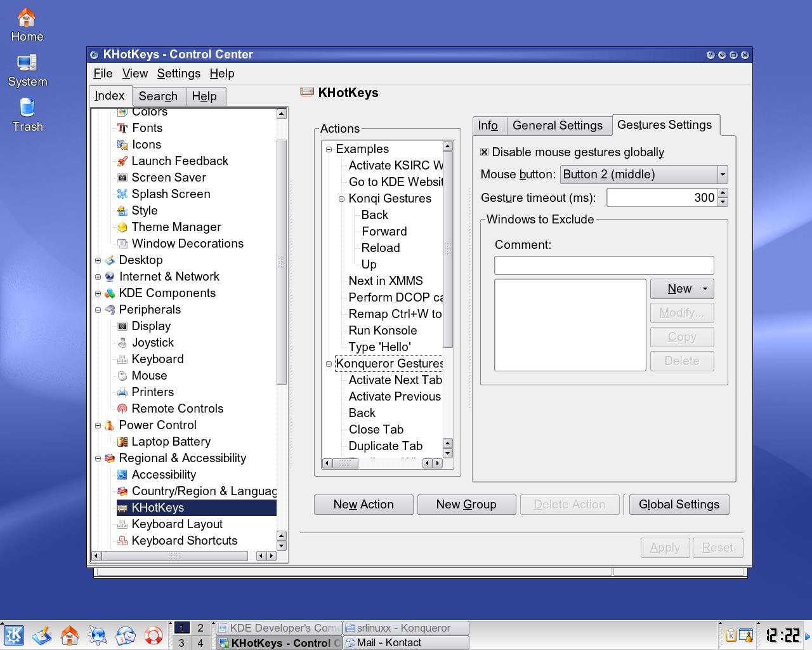Switch to Mail - Kontact taskbar window
This screenshot has height=650, width=812.
(x=406, y=642)
